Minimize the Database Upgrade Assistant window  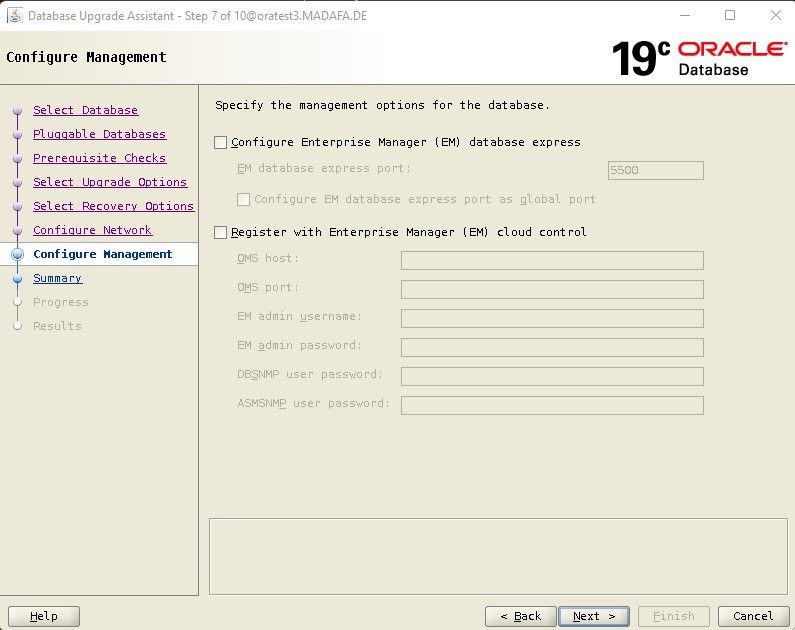pyautogui.click(x=685, y=15)
